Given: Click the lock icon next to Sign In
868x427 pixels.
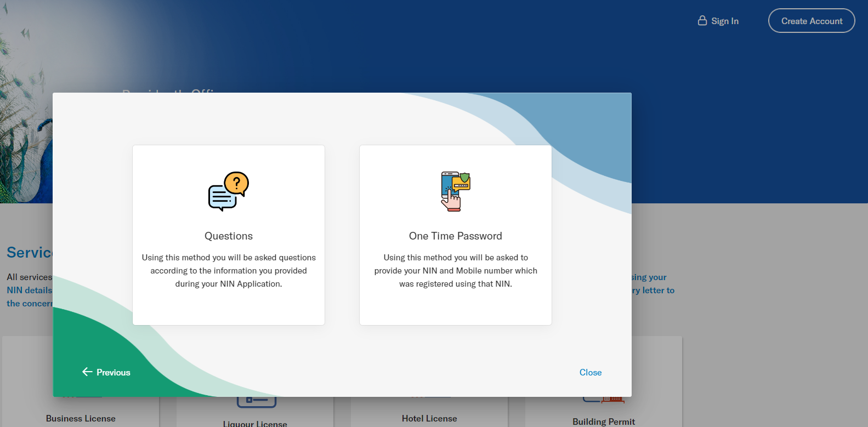Looking at the screenshot, I should [x=702, y=21].
